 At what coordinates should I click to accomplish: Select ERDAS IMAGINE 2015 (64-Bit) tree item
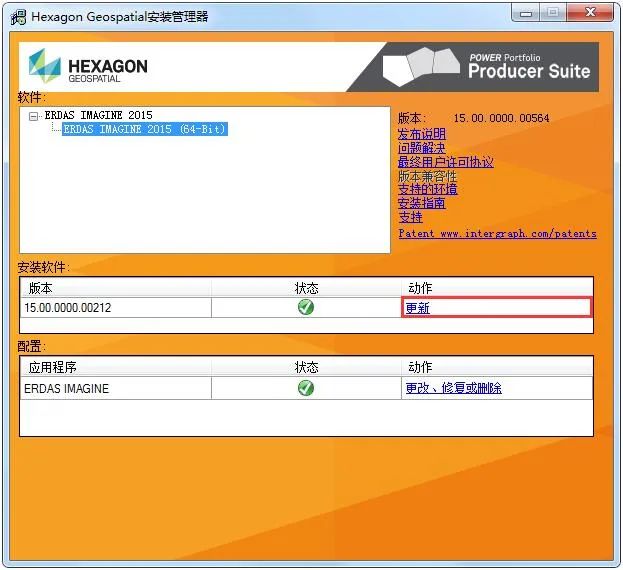(x=145, y=129)
